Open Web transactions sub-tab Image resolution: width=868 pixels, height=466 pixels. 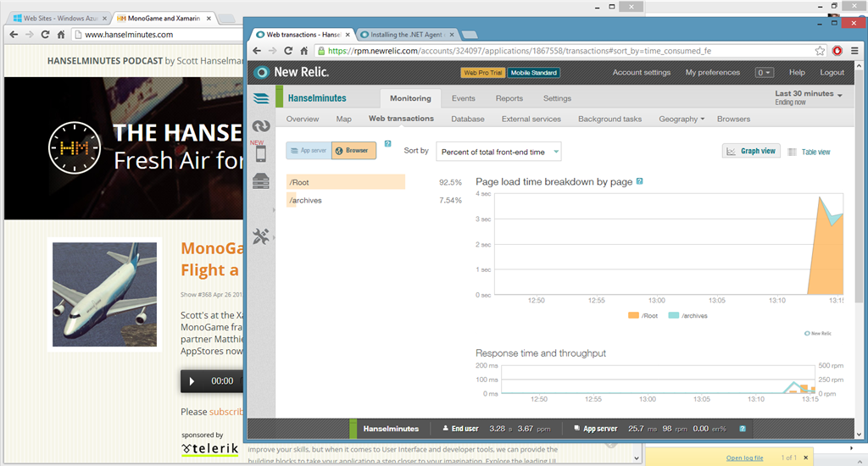point(401,119)
